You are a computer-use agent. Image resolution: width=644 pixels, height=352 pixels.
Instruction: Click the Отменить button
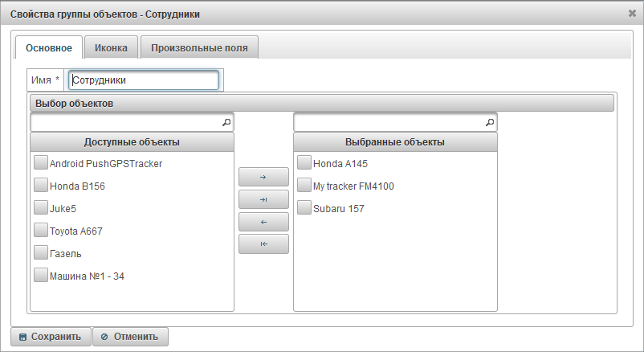coord(130,337)
